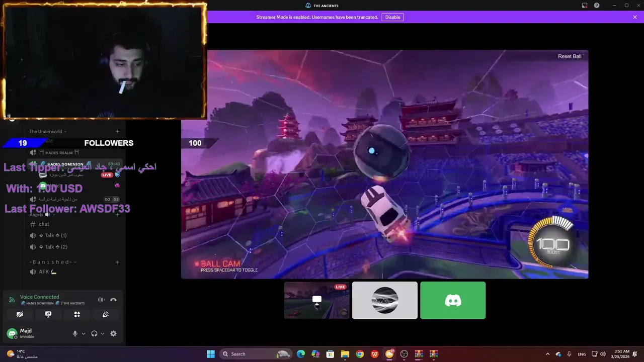The image size is (644, 362).
Task: Collapse the Banished category
Action: [x=53, y=262]
